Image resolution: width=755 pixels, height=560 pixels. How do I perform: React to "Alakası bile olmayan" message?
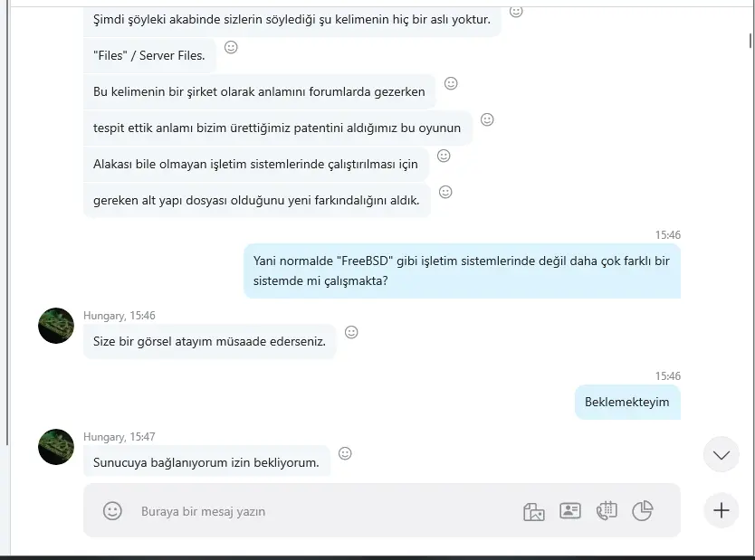click(x=444, y=156)
